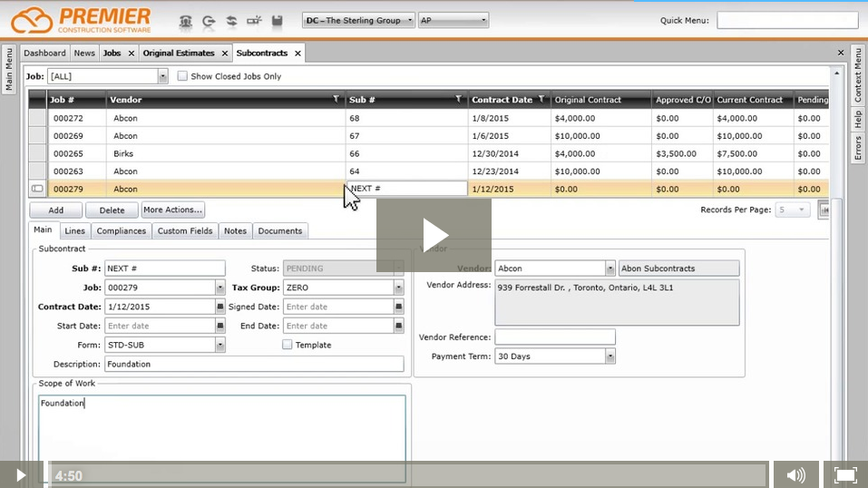Close the panel with the far-right X
The image size is (868, 488).
(841, 53)
